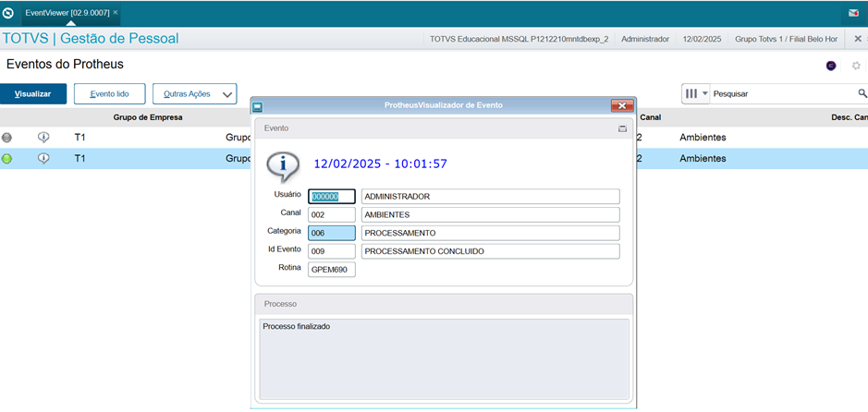Click the magnifier search icon
This screenshot has height=412, width=868.
pyautogui.click(x=862, y=93)
